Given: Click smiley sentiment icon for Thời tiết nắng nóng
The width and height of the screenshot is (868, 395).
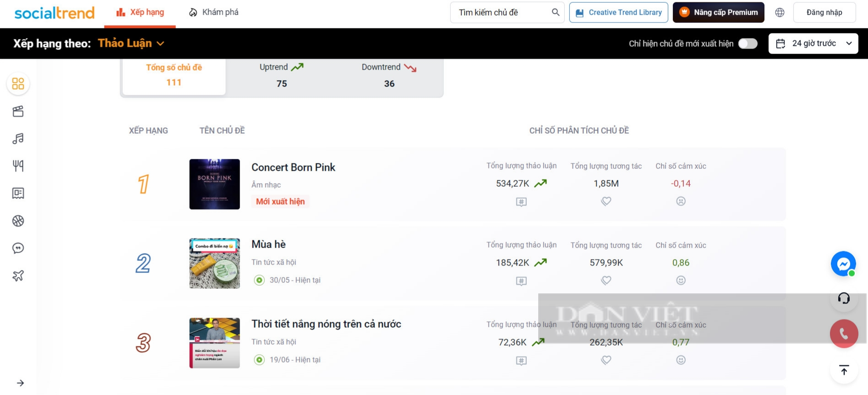Looking at the screenshot, I should click(x=681, y=360).
